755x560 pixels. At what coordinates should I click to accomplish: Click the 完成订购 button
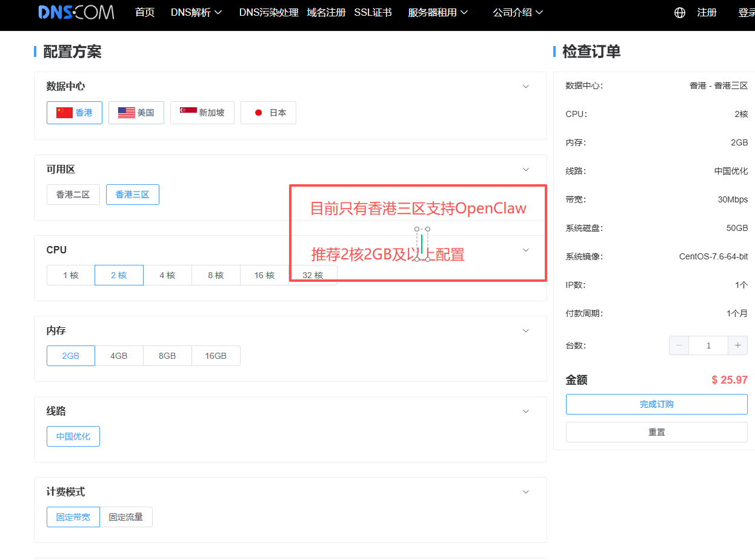click(x=656, y=404)
